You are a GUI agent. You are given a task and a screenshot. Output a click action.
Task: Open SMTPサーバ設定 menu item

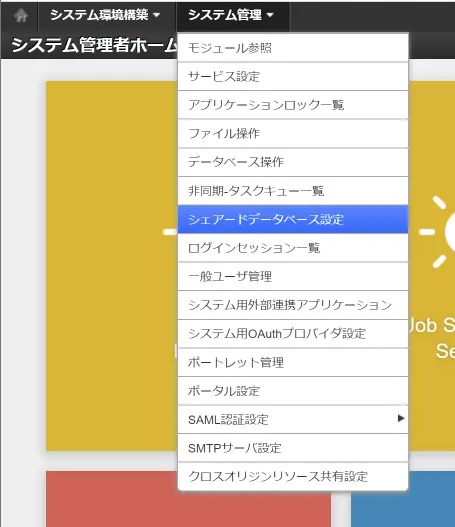click(x=293, y=448)
